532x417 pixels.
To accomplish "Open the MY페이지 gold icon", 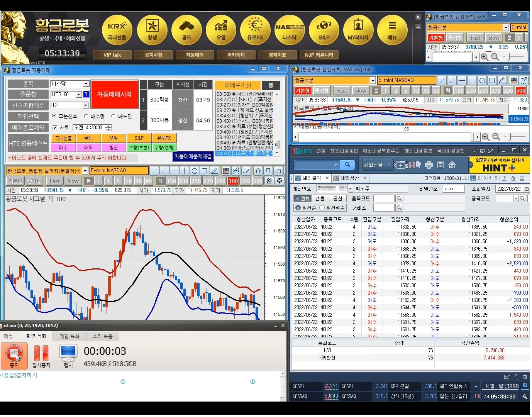I will [358, 30].
